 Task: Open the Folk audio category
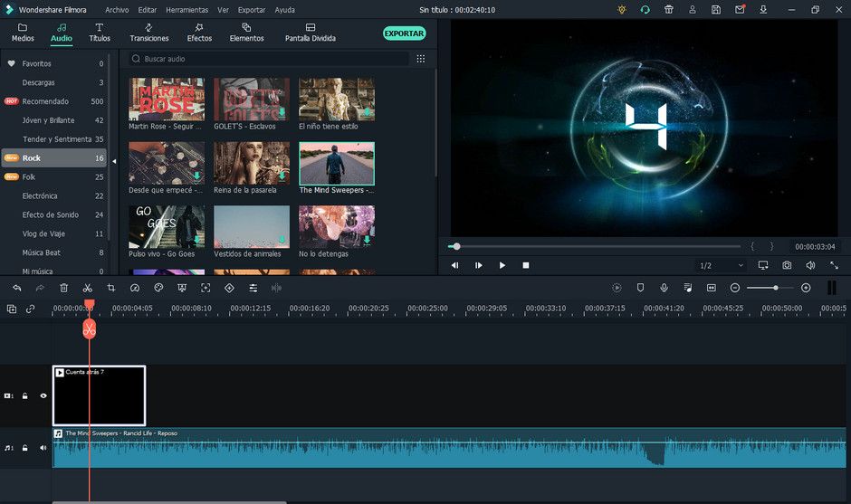[53, 176]
